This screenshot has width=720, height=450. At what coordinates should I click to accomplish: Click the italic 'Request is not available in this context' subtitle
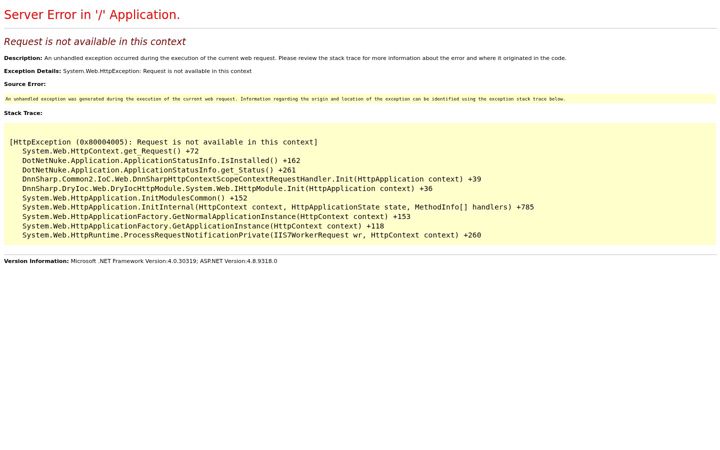pyautogui.click(x=95, y=41)
